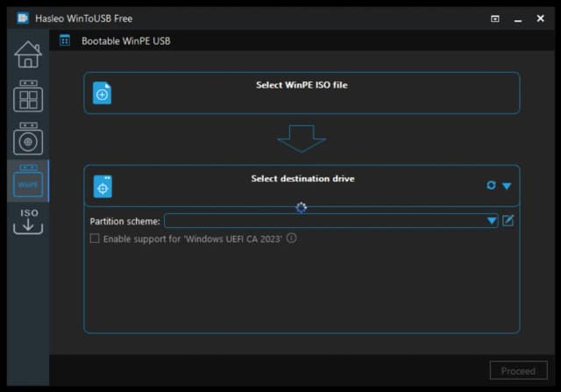Refresh the destination drive list

click(x=491, y=185)
